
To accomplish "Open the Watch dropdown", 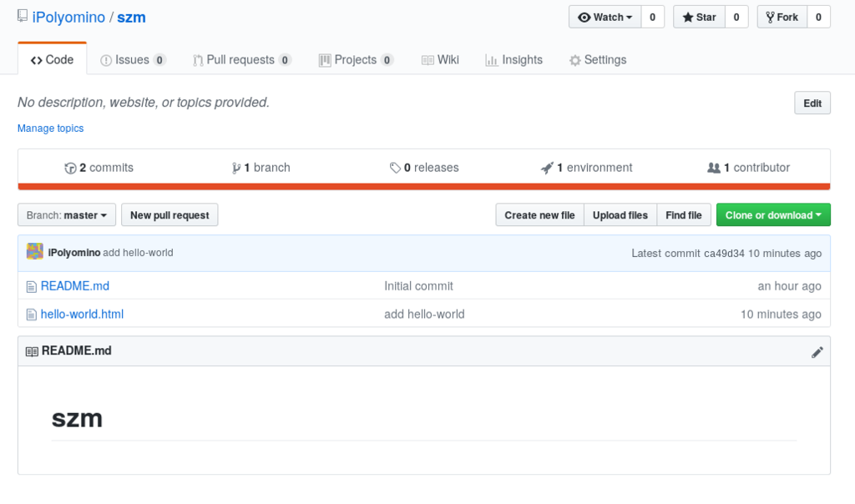I will (x=605, y=17).
